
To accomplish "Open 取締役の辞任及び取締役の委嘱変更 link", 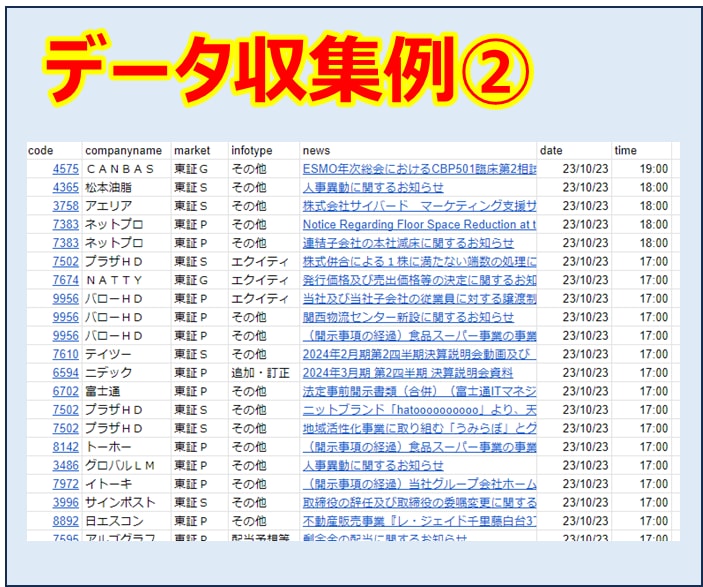I will pos(419,502).
